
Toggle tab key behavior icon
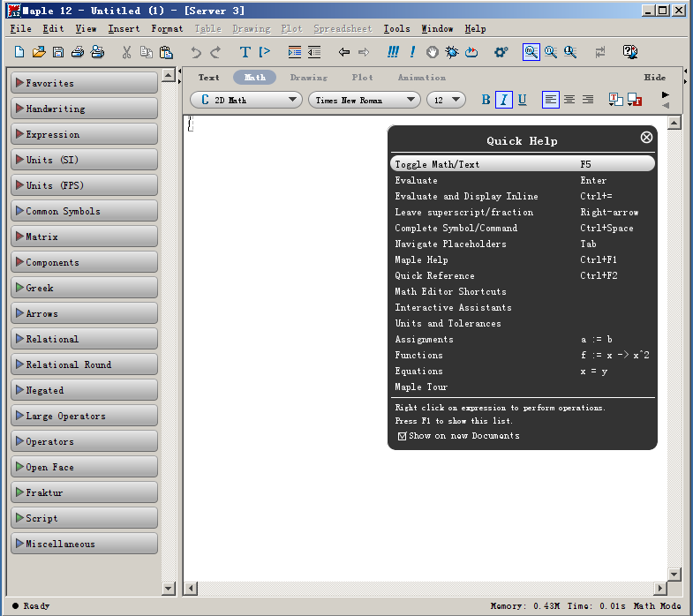tap(599, 52)
